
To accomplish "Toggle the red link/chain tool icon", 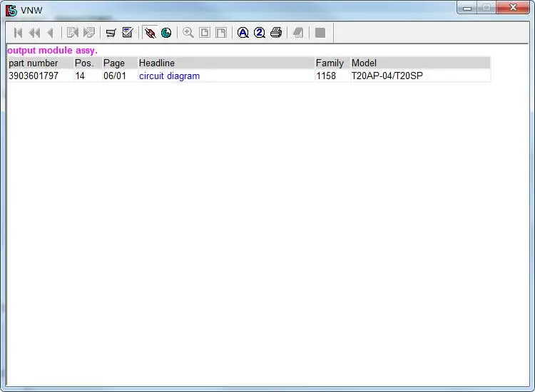I will 150,33.
